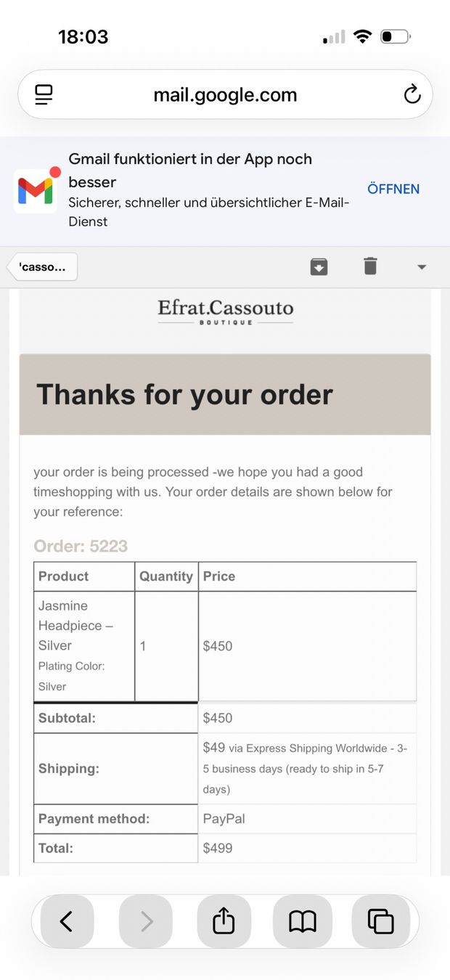The height and width of the screenshot is (980, 450).
Task: Open Safari bookmarks book icon
Action: [303, 921]
